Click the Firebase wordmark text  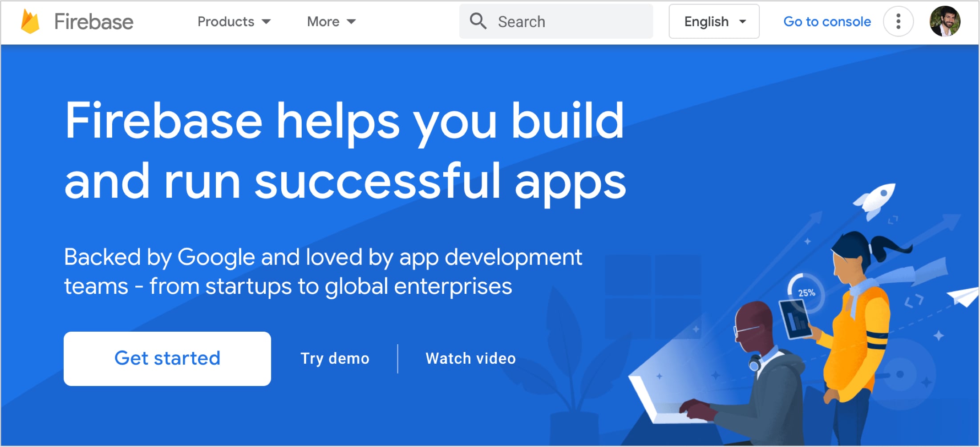94,21
